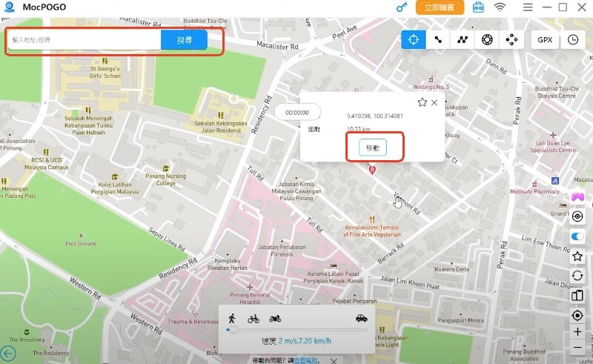
Task: Click Penang Nursing College map label
Action: [165, 179]
